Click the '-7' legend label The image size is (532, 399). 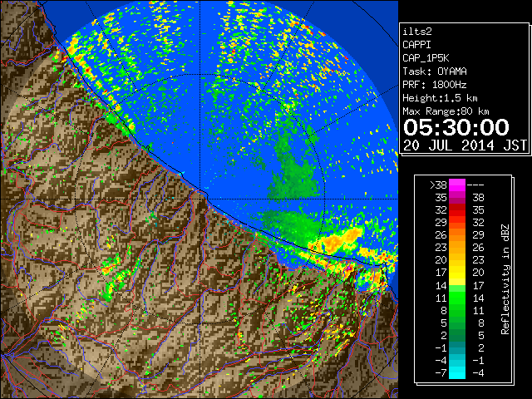tap(441, 372)
